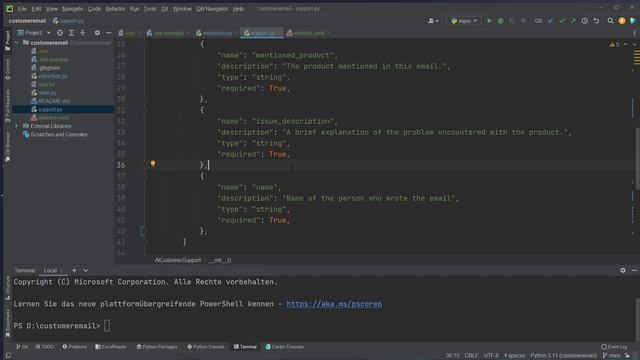Viewport: 640px width, 360px height.
Task: Open the Code With Me user icon dropdown
Action: (433, 21)
